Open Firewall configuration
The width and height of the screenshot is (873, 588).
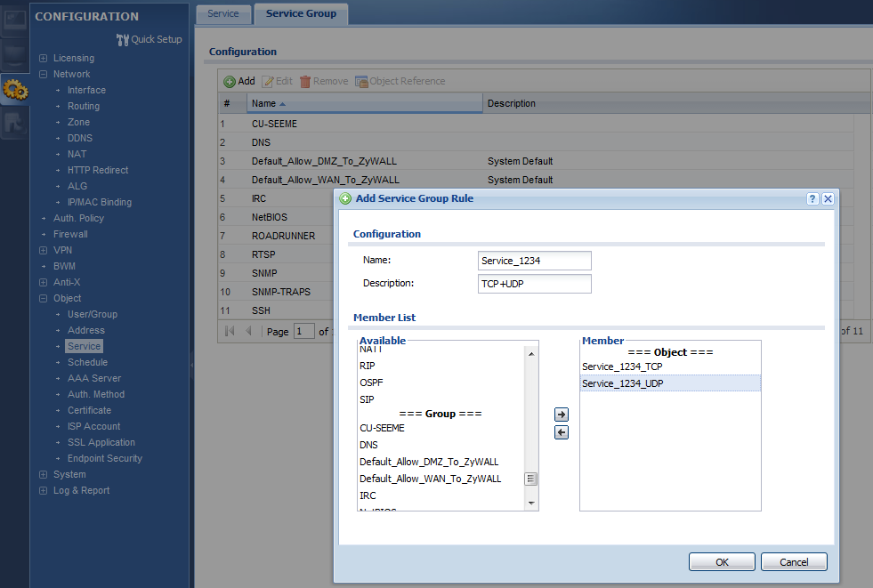click(70, 234)
